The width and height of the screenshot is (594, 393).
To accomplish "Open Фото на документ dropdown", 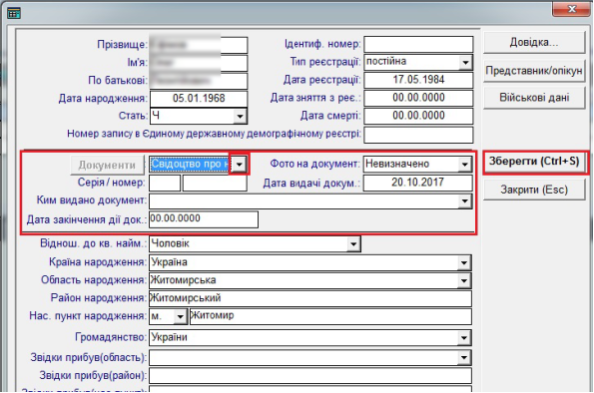I will tap(465, 164).
